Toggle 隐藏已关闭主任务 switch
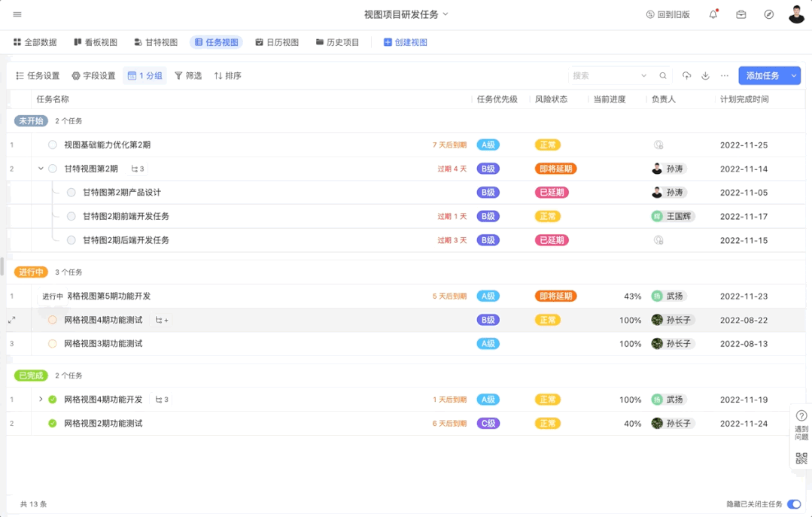This screenshot has width=812, height=517. click(793, 504)
